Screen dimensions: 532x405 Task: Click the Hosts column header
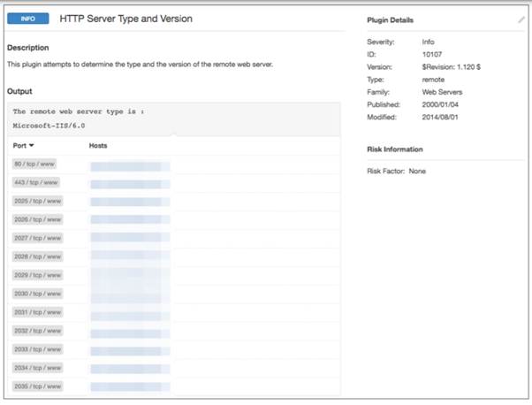tap(98, 145)
